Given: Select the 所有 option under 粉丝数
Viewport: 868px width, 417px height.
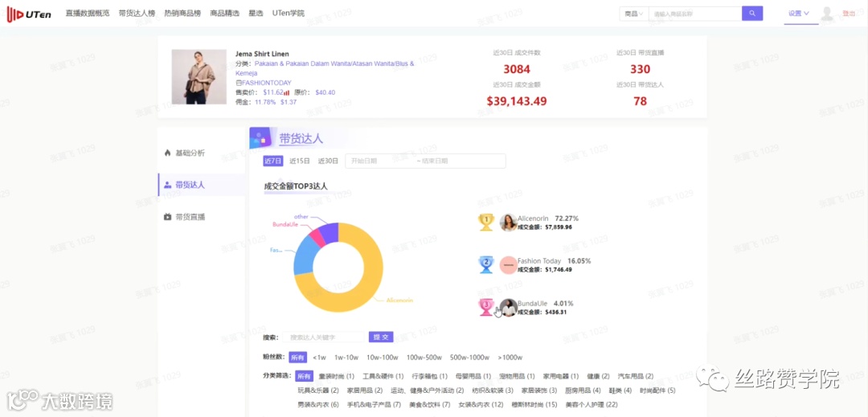Looking at the screenshot, I should coord(297,358).
